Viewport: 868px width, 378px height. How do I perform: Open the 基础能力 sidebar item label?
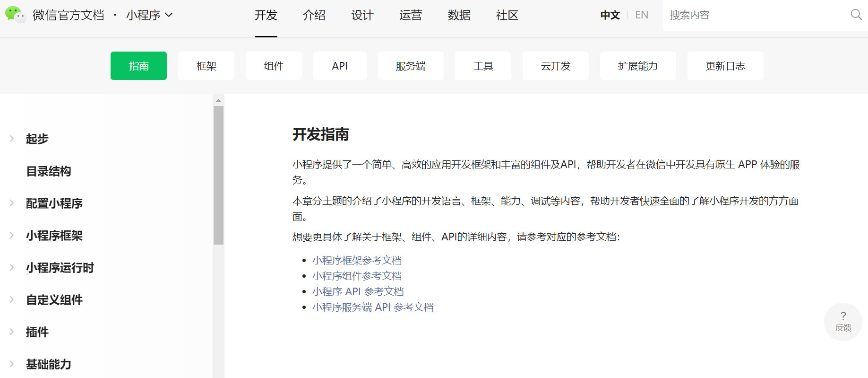click(49, 364)
